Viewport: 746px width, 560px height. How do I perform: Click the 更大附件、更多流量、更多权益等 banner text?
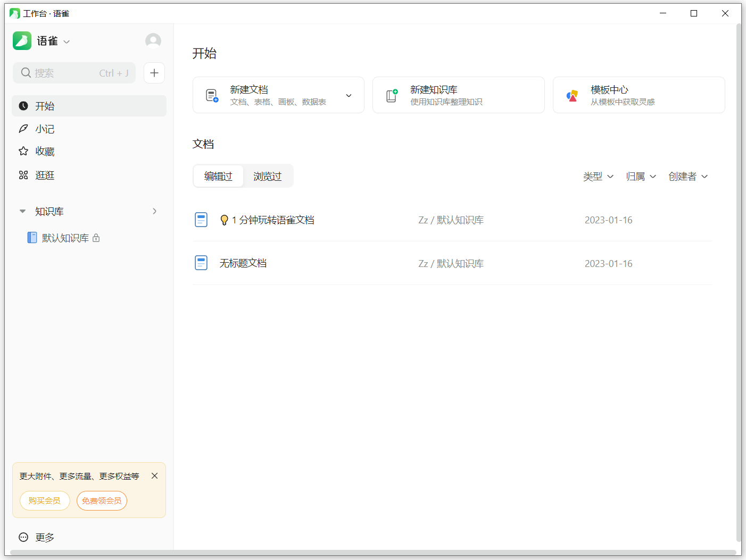click(x=79, y=476)
